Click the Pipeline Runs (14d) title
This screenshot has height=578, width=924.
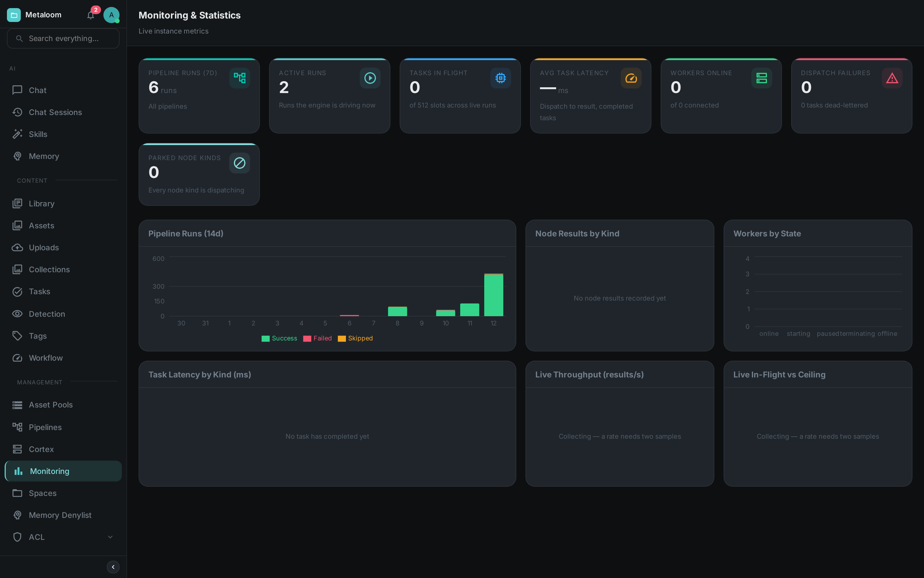click(186, 234)
